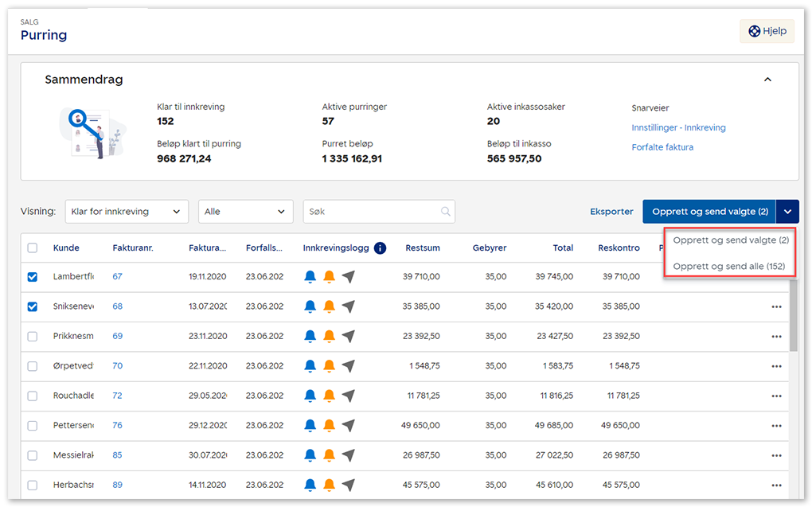Click the paper plane icon for invoice 69
The height and width of the screenshot is (507, 812).
[348, 336]
